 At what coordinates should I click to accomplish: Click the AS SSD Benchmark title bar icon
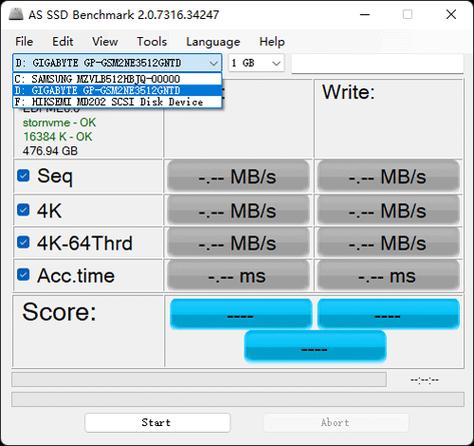click(16, 14)
